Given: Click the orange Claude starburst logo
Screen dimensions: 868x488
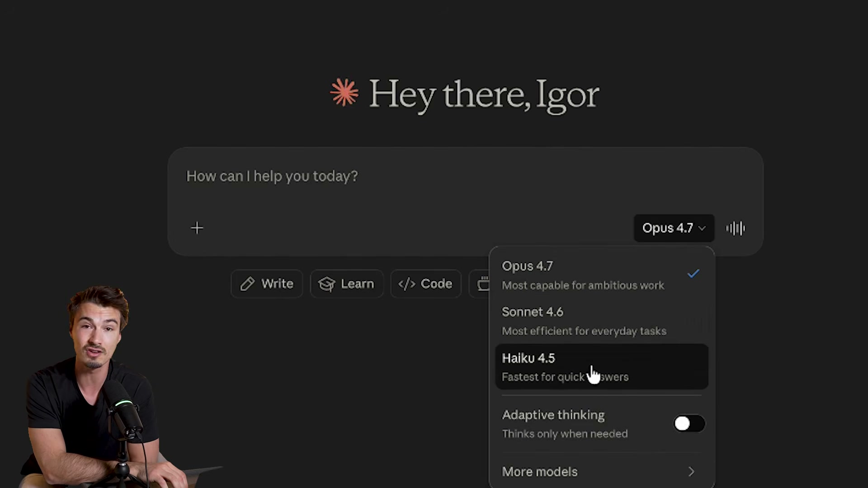Looking at the screenshot, I should point(344,93).
